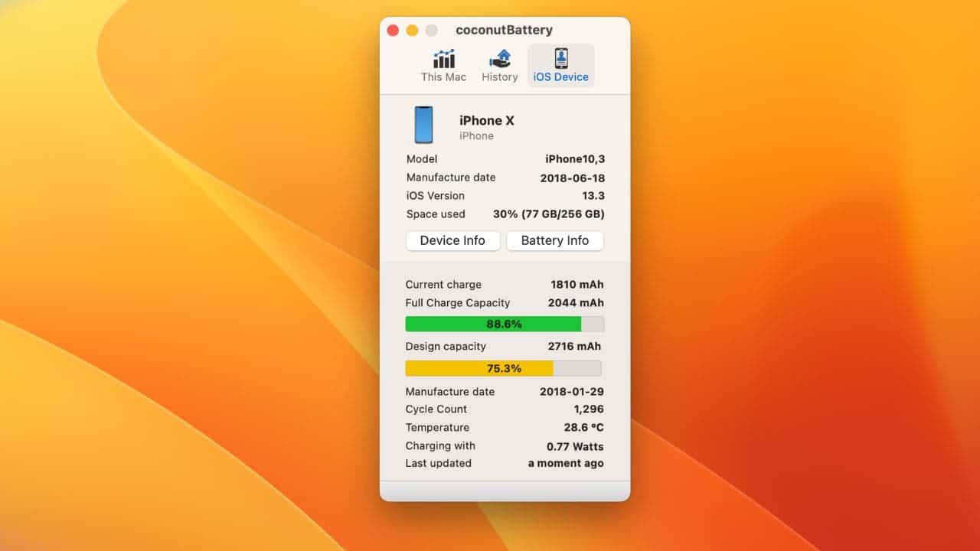Click the Cycle Count label
The image size is (980, 551).
coord(436,409)
